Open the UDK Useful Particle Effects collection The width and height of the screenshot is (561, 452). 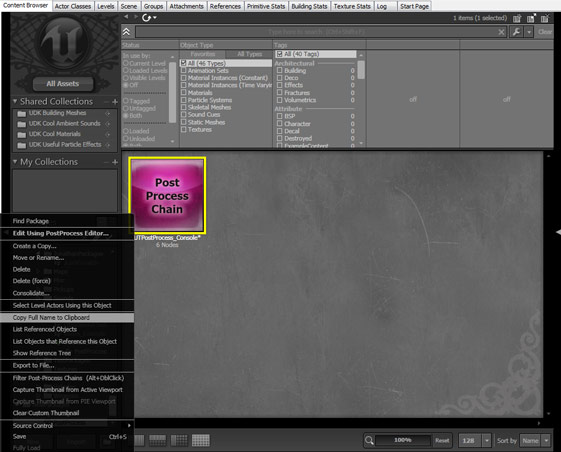coord(65,145)
